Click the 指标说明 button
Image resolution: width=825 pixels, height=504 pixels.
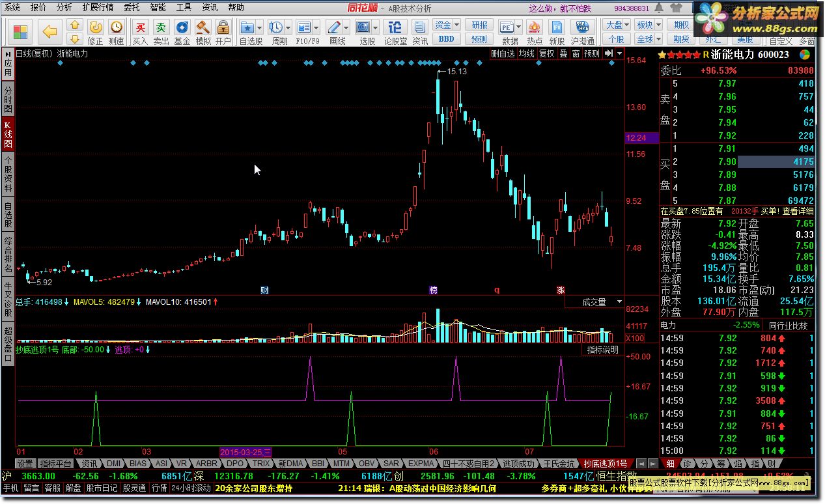603,350
